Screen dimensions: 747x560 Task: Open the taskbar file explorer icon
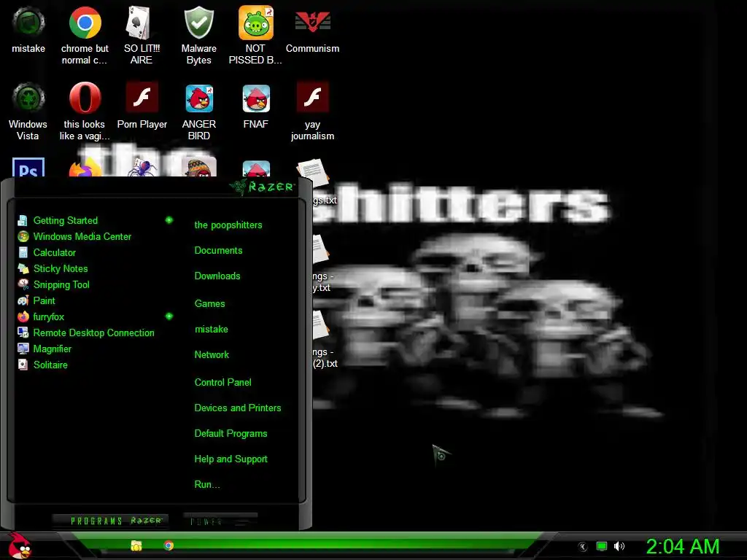click(x=136, y=545)
